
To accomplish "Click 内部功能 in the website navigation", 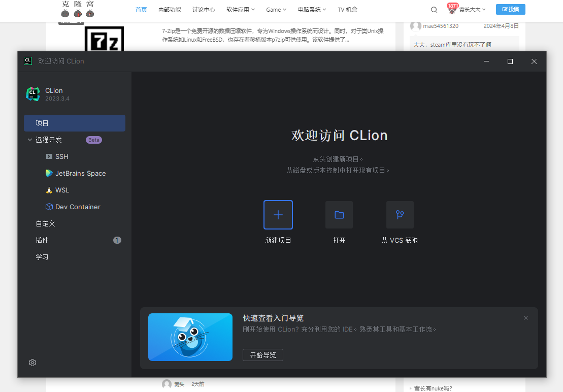I will pos(170,10).
